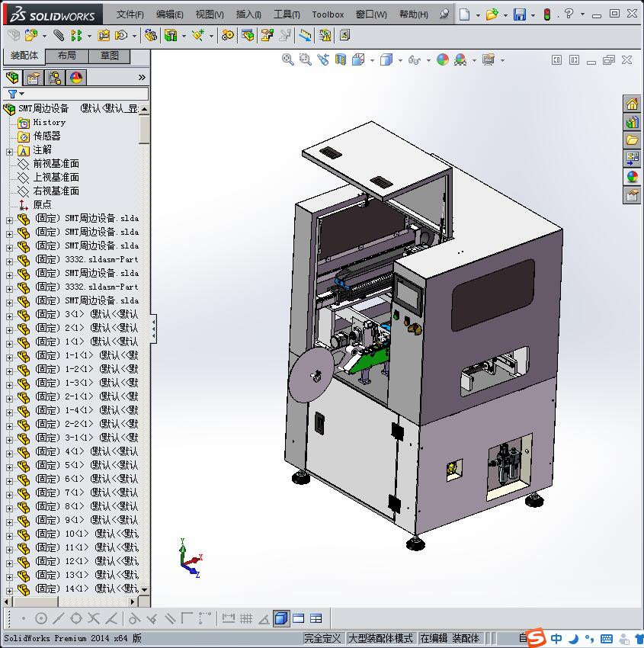This screenshot has width=644, height=648.
Task: Click the New document icon
Action: [464, 14]
